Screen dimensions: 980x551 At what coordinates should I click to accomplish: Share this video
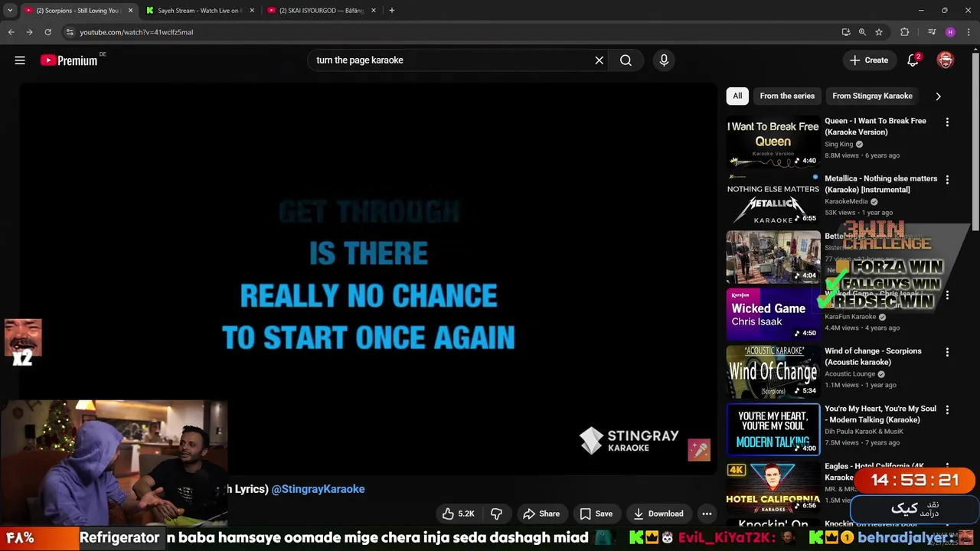tap(541, 514)
